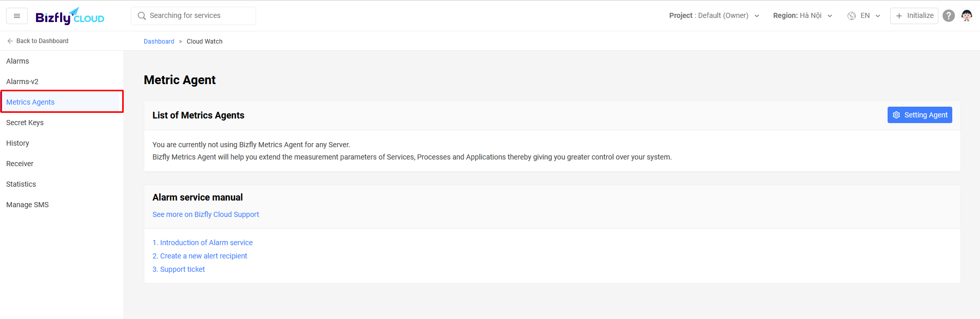Click the Bizfly Cloud logo

(70, 16)
